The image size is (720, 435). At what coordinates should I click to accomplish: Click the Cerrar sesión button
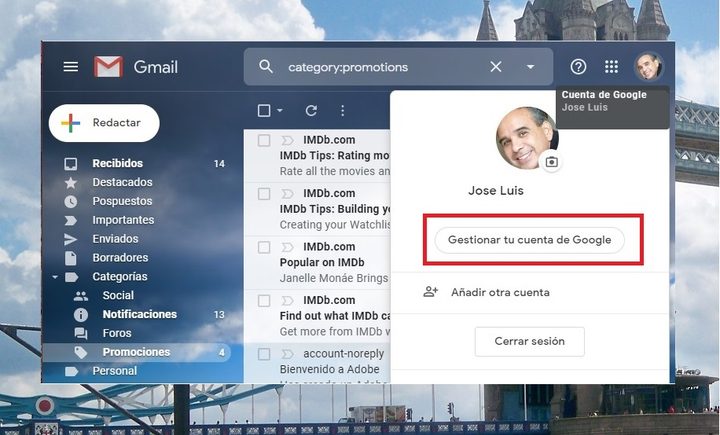click(x=529, y=341)
